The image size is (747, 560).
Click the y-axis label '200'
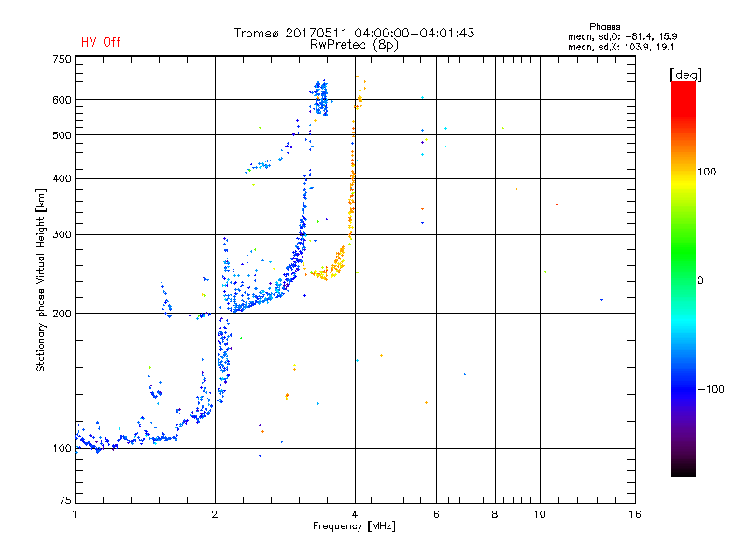[x=62, y=314]
